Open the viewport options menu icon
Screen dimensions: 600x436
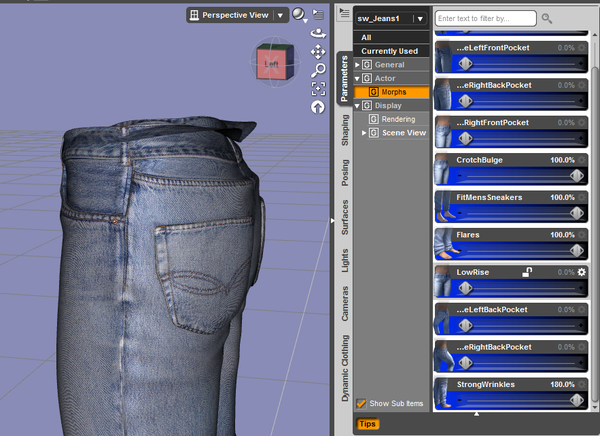pos(318,15)
